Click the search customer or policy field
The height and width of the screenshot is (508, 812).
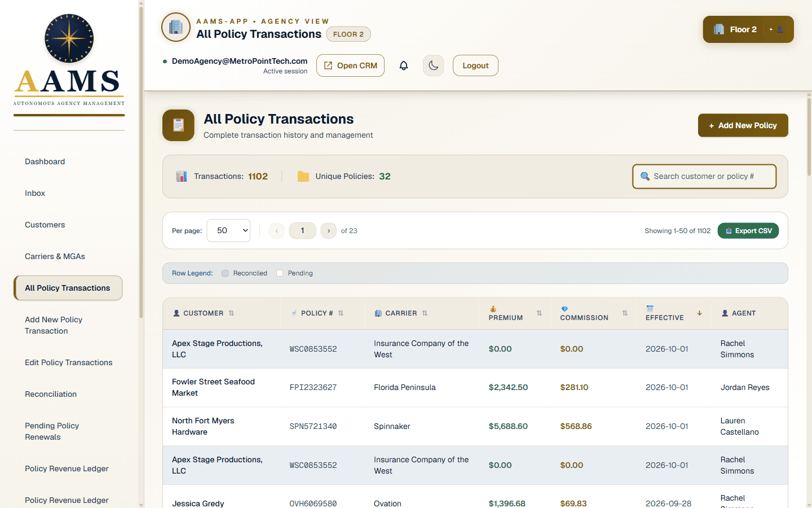coord(704,176)
